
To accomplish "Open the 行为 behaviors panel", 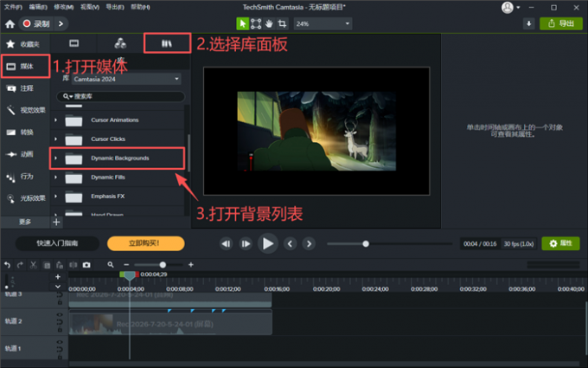I will (25, 176).
